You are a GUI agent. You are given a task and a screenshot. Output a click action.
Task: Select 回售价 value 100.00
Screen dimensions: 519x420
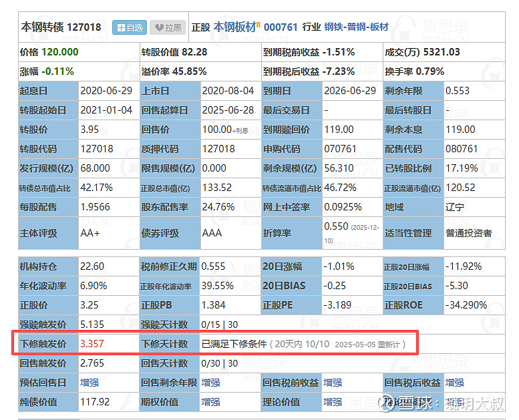click(217, 130)
